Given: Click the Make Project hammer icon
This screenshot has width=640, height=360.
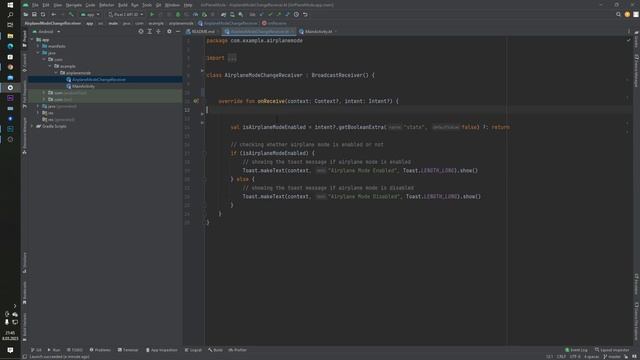Looking at the screenshot, I should [x=71, y=14].
